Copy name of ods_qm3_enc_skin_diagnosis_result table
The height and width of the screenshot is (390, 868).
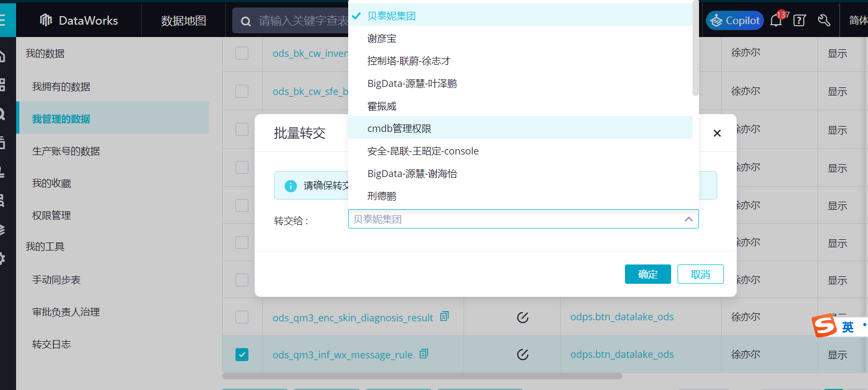(x=444, y=317)
